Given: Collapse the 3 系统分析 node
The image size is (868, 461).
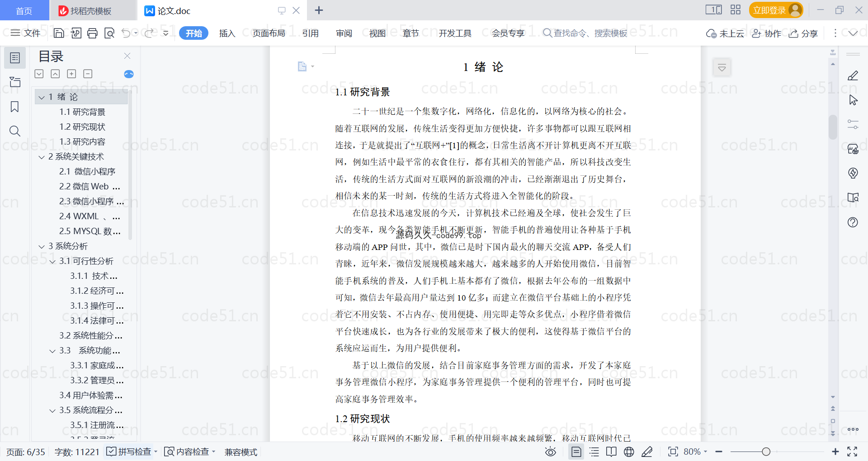Looking at the screenshot, I should (x=42, y=246).
